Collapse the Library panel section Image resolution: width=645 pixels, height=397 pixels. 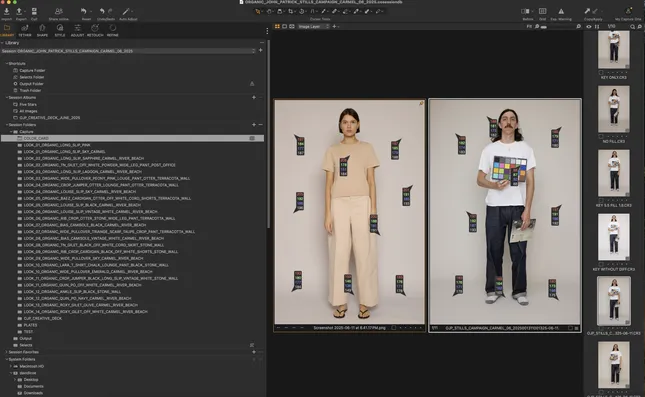(x=2, y=43)
